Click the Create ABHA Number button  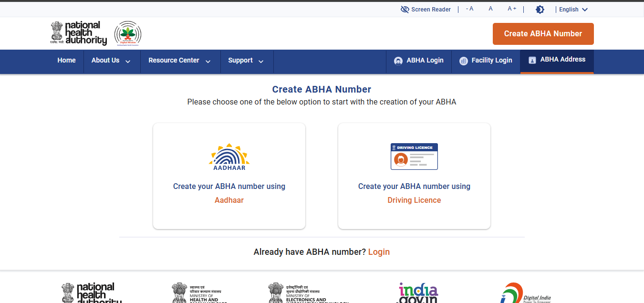click(543, 33)
